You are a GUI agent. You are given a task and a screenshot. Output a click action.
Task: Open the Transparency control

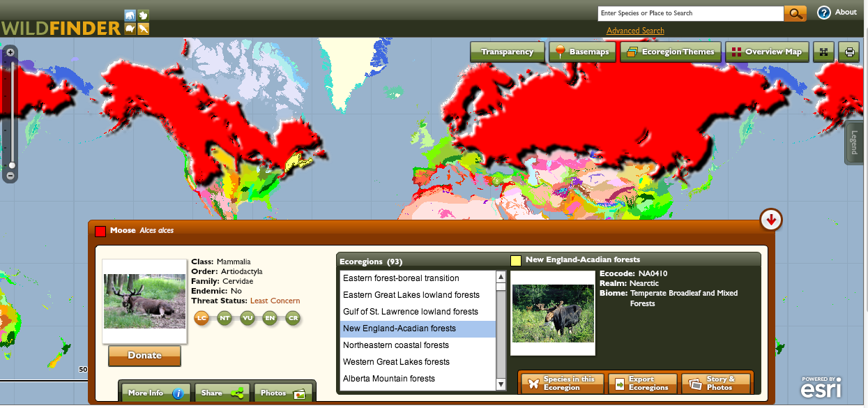(508, 52)
